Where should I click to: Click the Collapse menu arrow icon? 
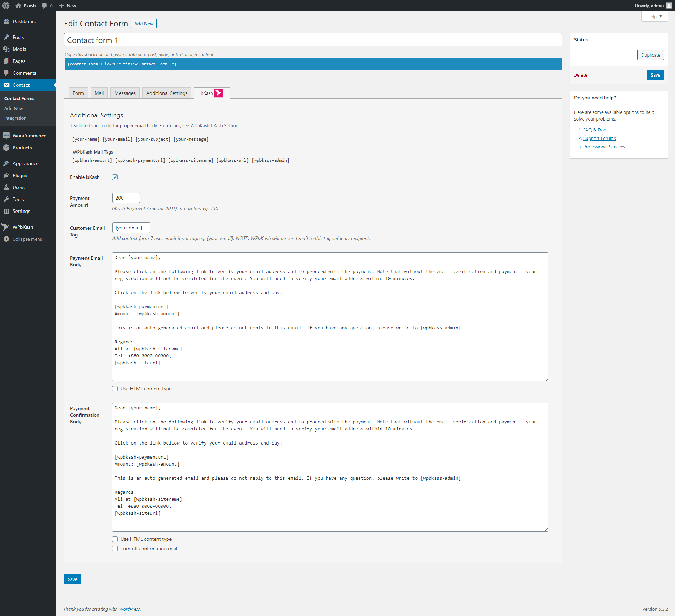pyautogui.click(x=6, y=239)
